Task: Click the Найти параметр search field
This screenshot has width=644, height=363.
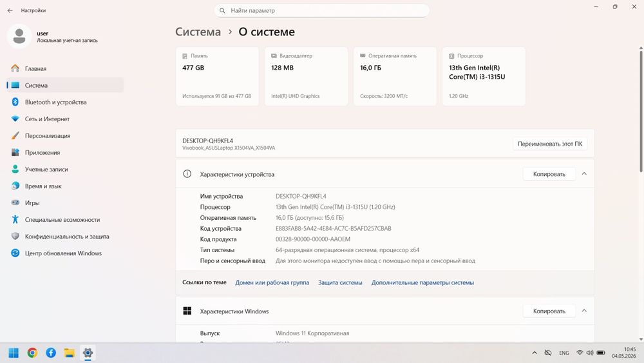Action: [321, 11]
